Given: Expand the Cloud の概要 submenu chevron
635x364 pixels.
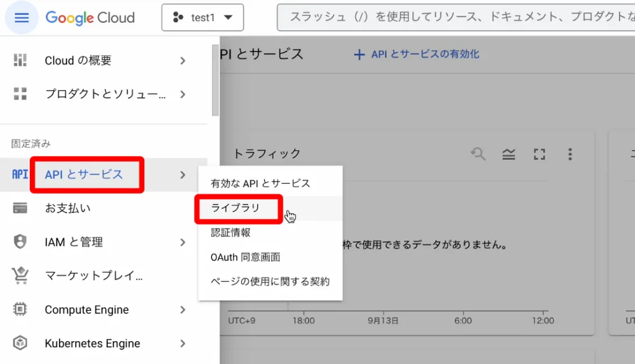Looking at the screenshot, I should point(183,61).
